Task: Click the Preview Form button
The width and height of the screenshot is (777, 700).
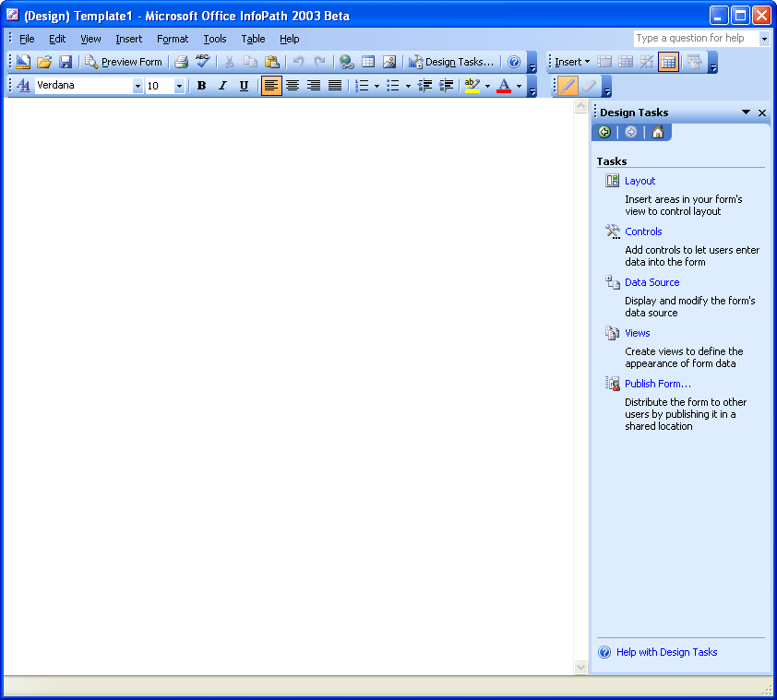Action: [125, 62]
